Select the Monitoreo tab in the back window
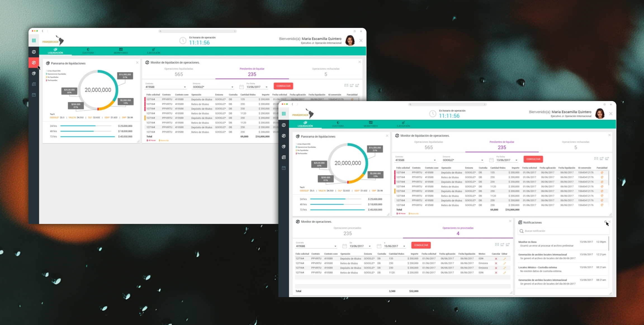The image size is (644, 325). (x=121, y=51)
